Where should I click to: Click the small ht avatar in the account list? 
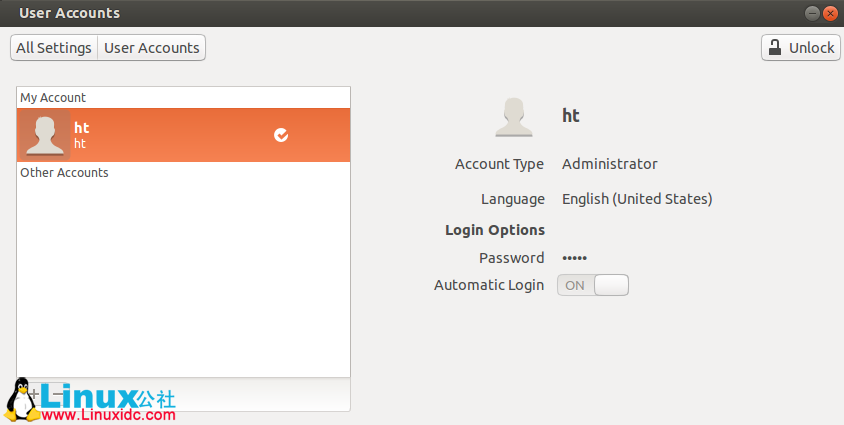[x=45, y=135]
